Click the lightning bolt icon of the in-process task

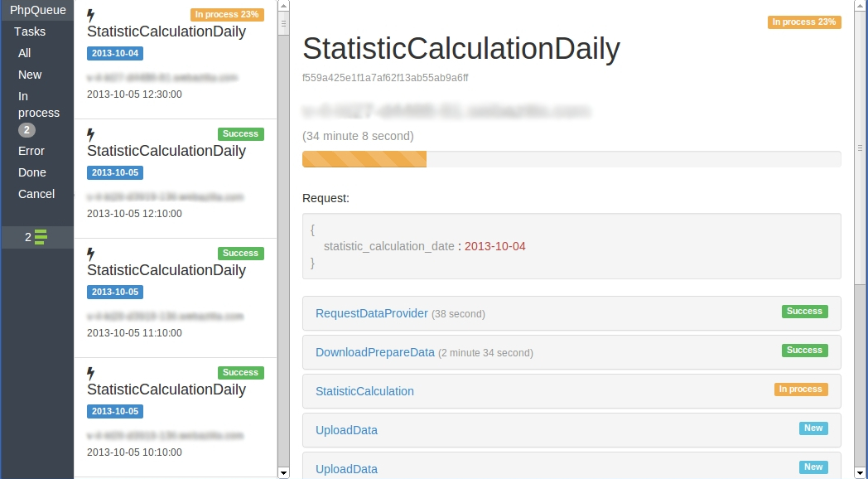click(91, 16)
